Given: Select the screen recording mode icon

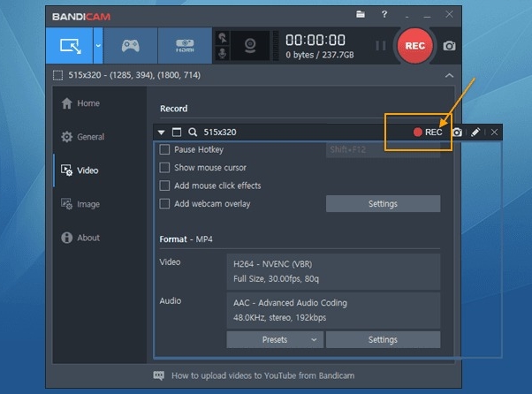Looking at the screenshot, I should click(x=70, y=46).
